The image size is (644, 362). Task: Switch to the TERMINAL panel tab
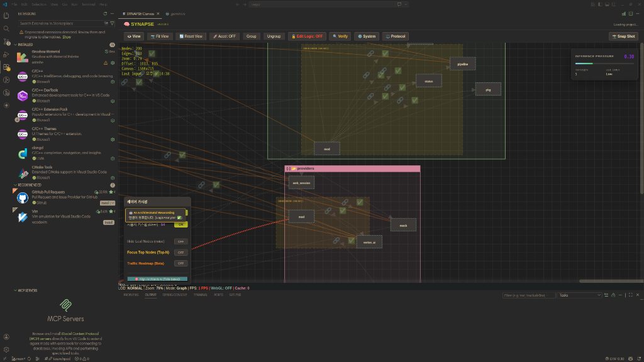(201, 295)
